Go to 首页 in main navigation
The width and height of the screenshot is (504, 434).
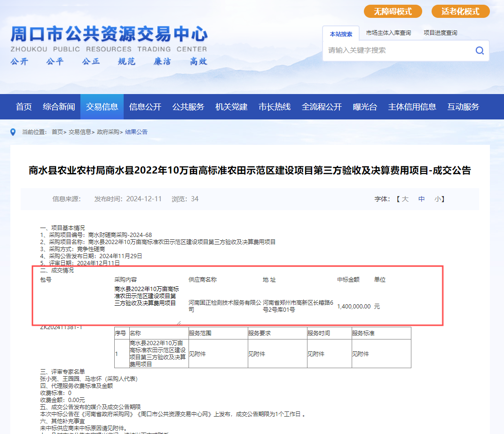click(x=24, y=107)
